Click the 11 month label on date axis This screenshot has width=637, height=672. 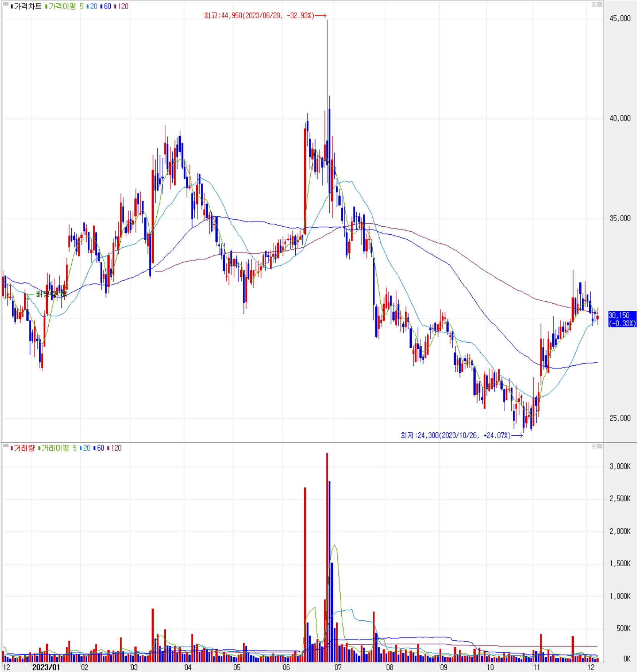(537, 667)
